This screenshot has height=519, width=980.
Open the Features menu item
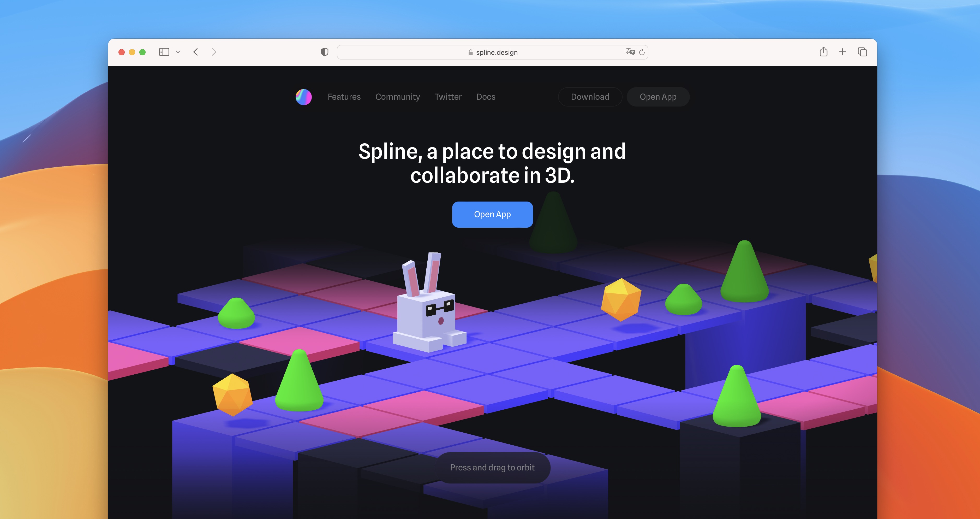click(344, 97)
